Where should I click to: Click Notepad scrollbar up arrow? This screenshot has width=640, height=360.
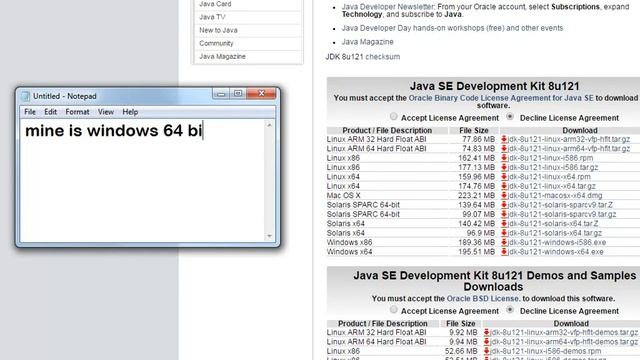(x=269, y=125)
